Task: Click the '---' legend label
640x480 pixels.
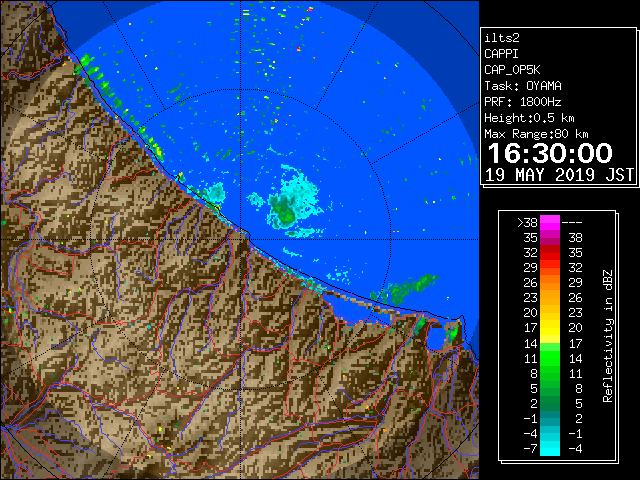Action: [572, 223]
